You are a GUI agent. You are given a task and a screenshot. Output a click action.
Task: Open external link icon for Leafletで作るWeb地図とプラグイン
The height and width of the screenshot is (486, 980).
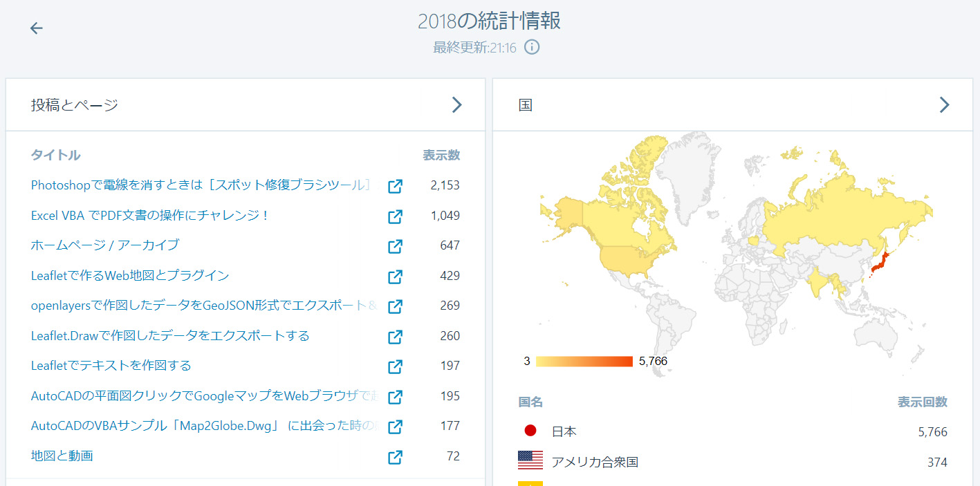(x=395, y=277)
